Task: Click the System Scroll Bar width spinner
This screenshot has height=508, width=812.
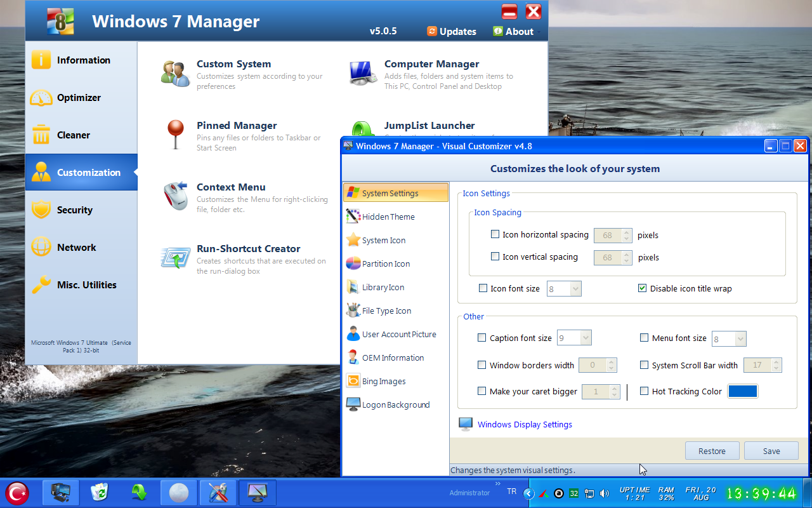Action: tap(763, 365)
